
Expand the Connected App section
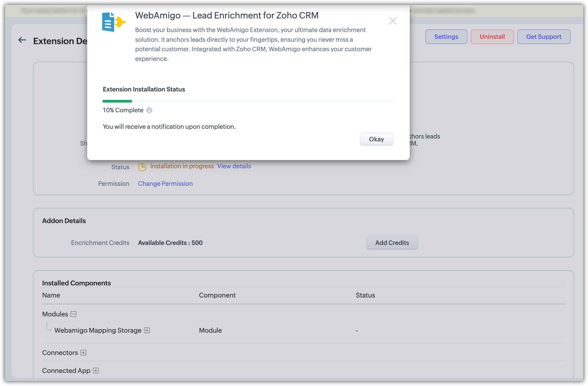click(96, 370)
